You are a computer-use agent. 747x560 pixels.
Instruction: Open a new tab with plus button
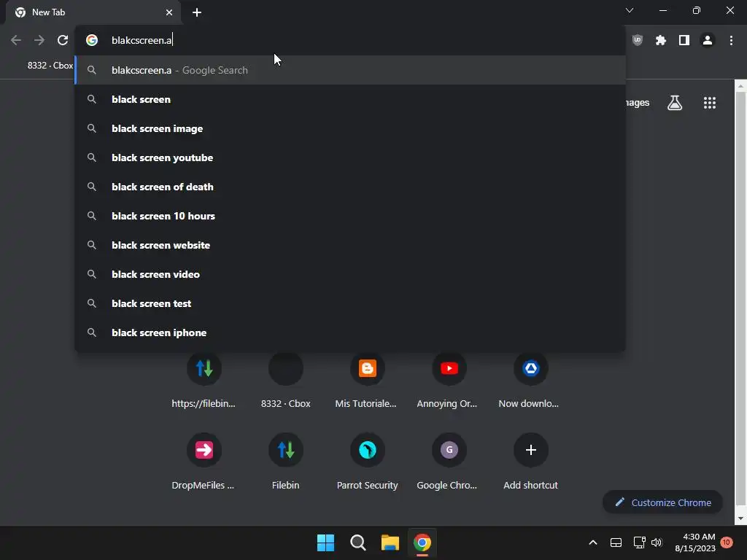(197, 12)
